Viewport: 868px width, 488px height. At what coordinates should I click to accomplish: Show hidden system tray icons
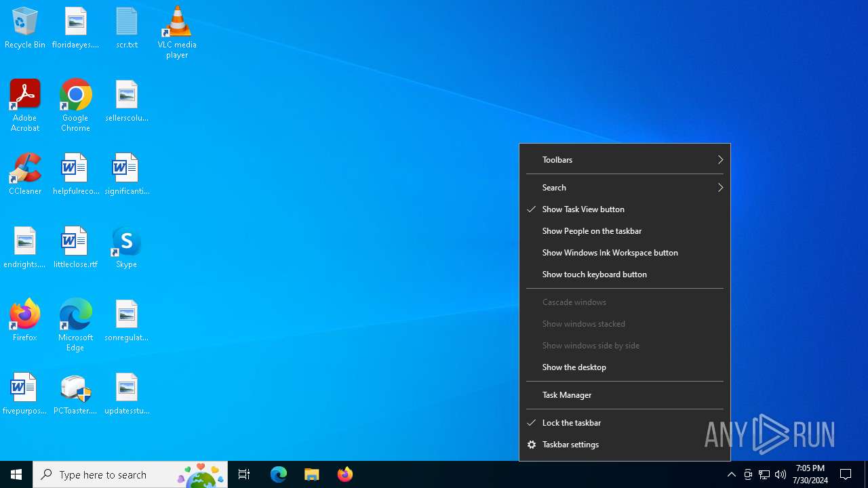732,474
